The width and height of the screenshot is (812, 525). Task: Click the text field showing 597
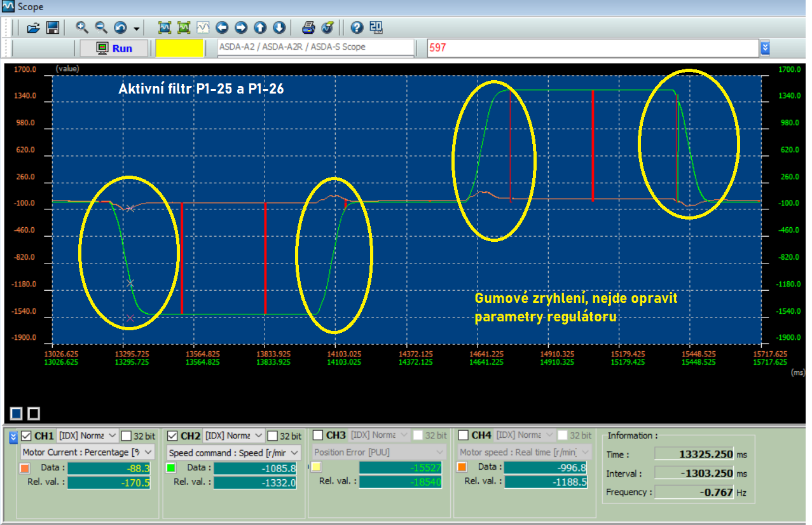pyautogui.click(x=591, y=48)
